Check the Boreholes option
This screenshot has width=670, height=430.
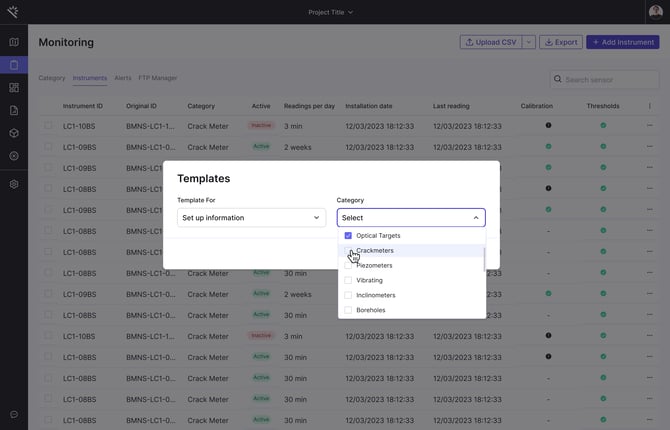point(348,310)
